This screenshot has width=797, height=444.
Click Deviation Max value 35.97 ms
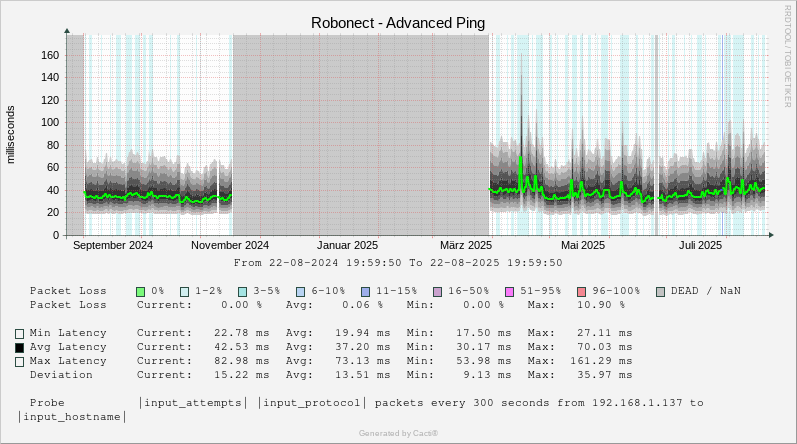pos(604,375)
